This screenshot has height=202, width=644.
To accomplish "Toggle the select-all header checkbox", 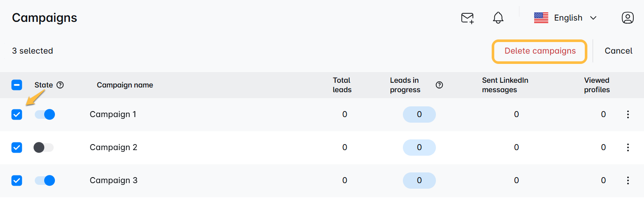I will pos(17,85).
